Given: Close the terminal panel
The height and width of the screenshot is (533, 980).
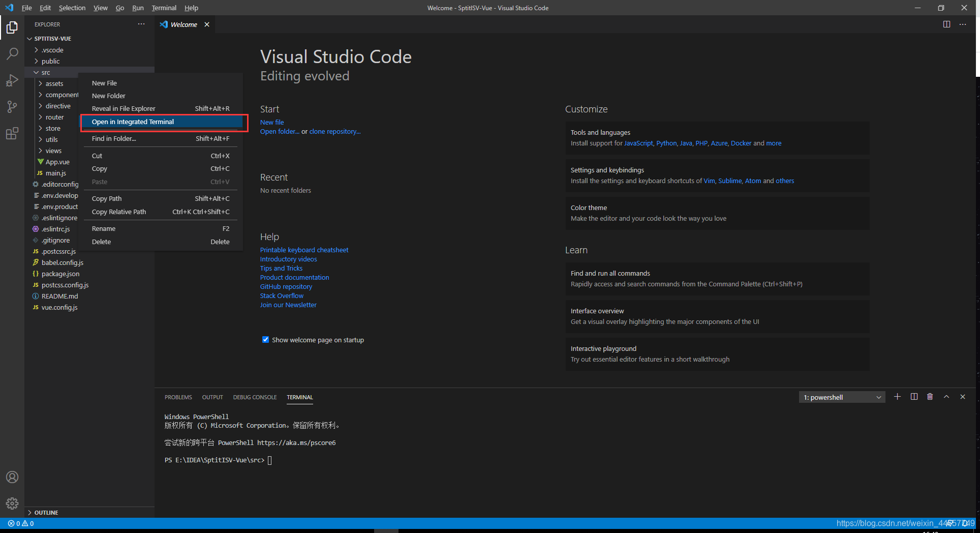Looking at the screenshot, I should [963, 397].
